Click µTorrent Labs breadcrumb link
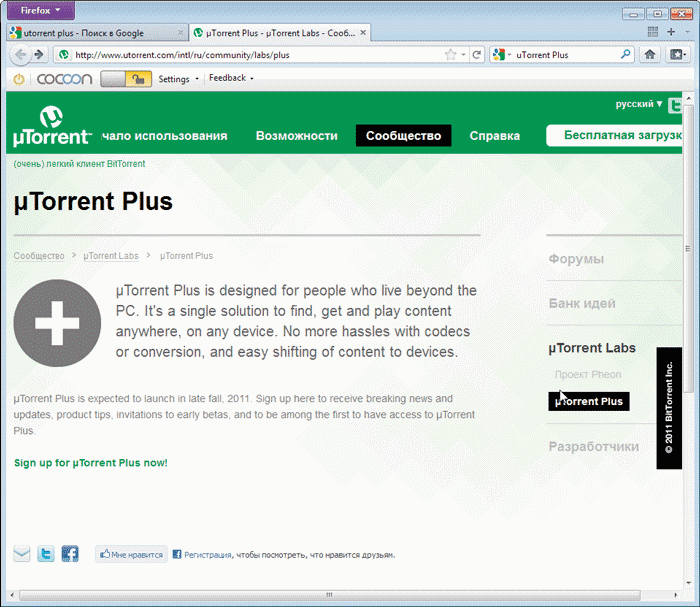The width and height of the screenshot is (700, 607). [111, 256]
